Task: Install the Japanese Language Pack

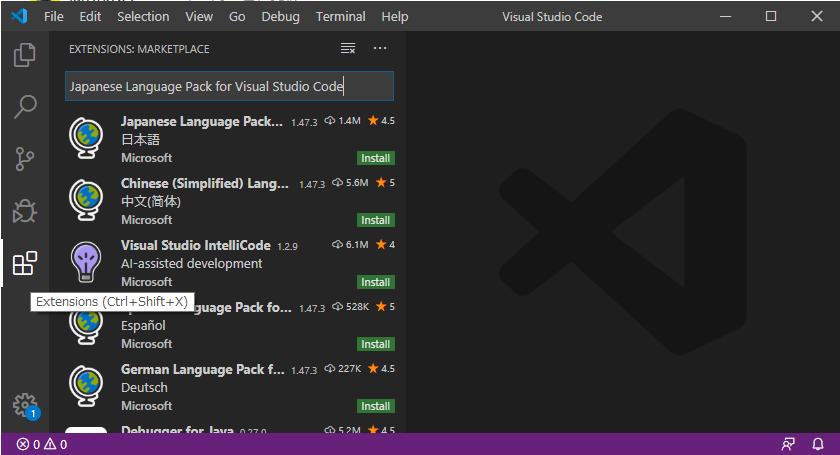Action: point(376,158)
